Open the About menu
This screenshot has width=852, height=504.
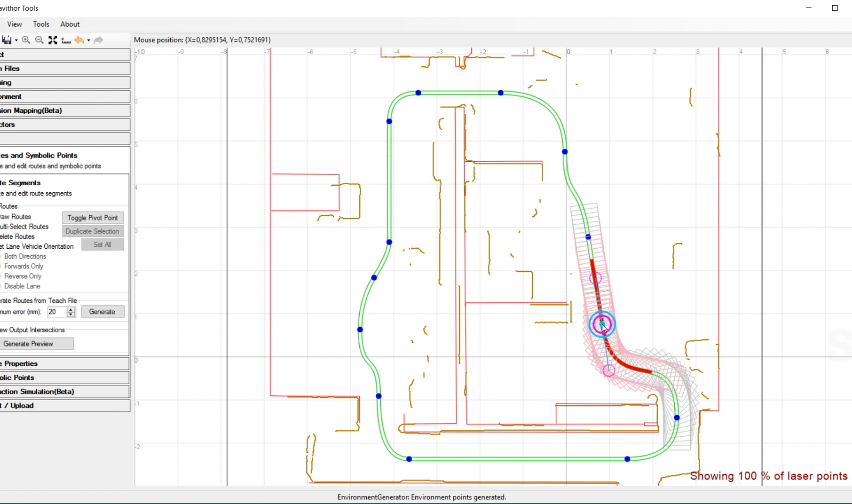click(x=70, y=24)
